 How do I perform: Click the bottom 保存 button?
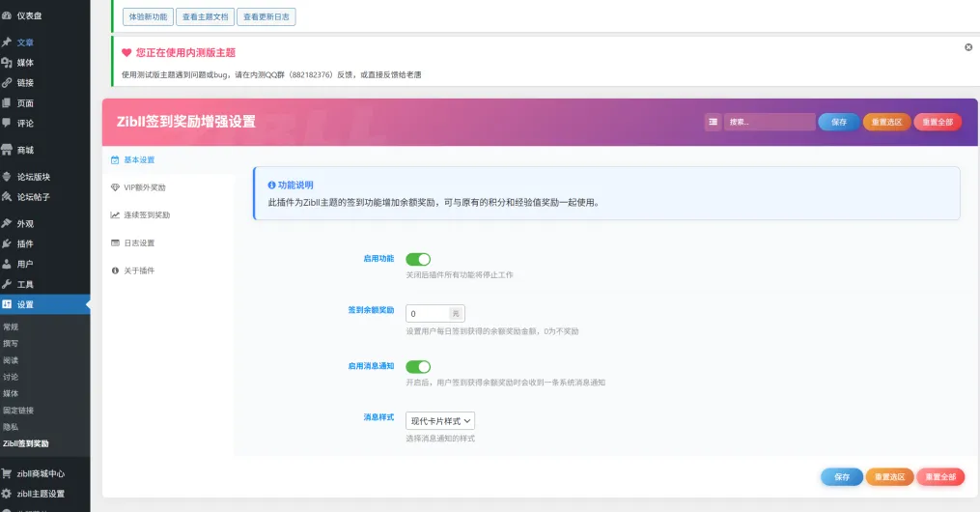click(x=842, y=477)
